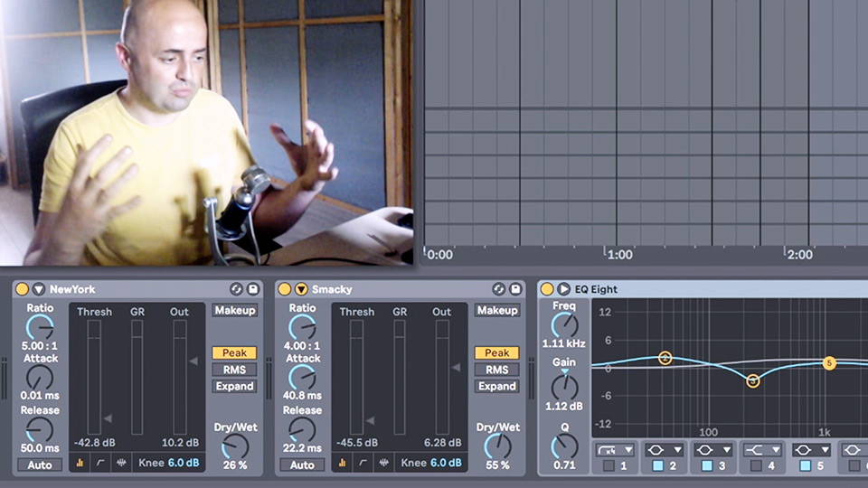The height and width of the screenshot is (488, 868).
Task: Click the NewYork Attack knob
Action: point(40,378)
